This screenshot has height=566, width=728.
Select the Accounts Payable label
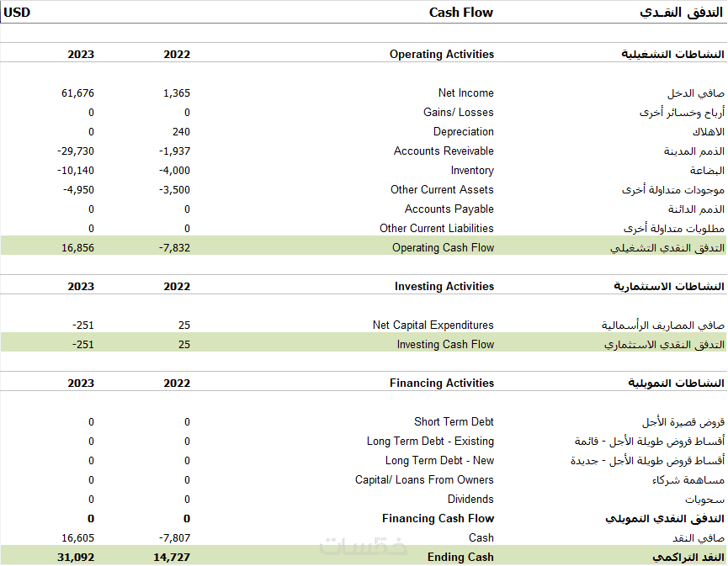(x=449, y=209)
